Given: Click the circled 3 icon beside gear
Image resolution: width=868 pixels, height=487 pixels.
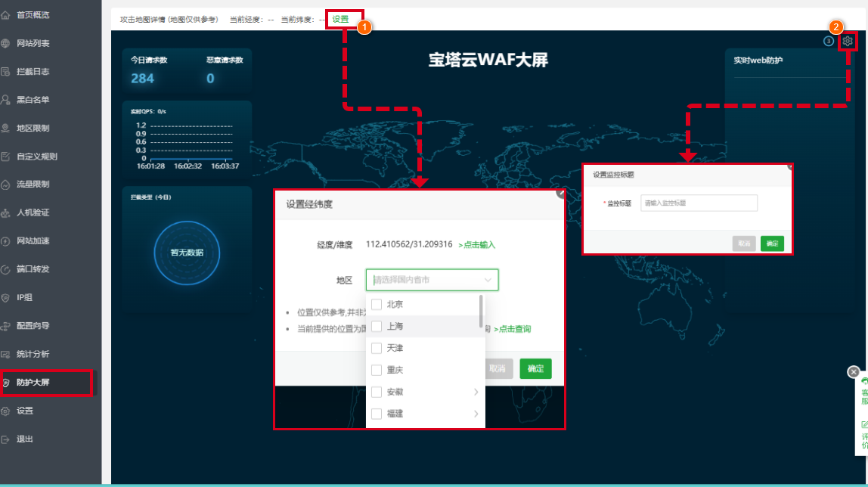Looking at the screenshot, I should [x=829, y=41].
